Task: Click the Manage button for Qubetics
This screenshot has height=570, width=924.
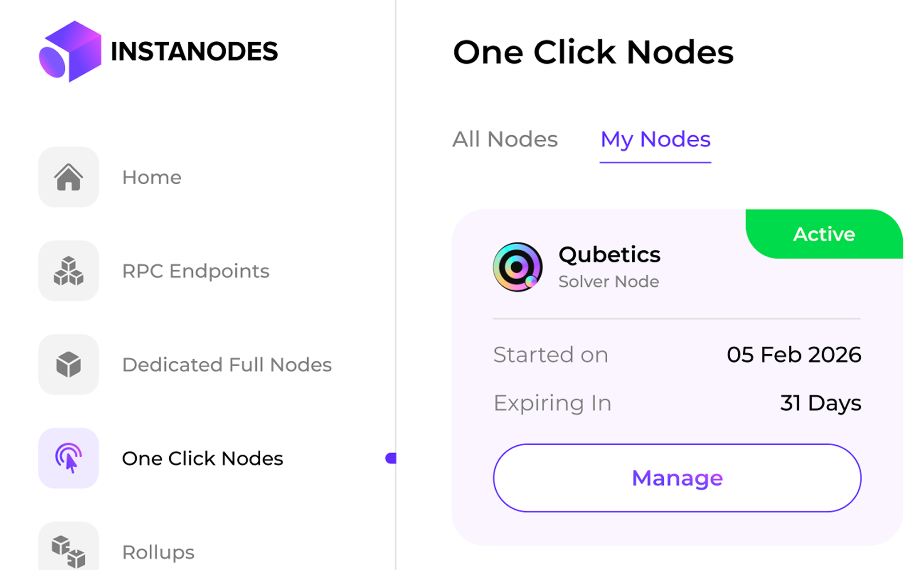Action: 677,478
